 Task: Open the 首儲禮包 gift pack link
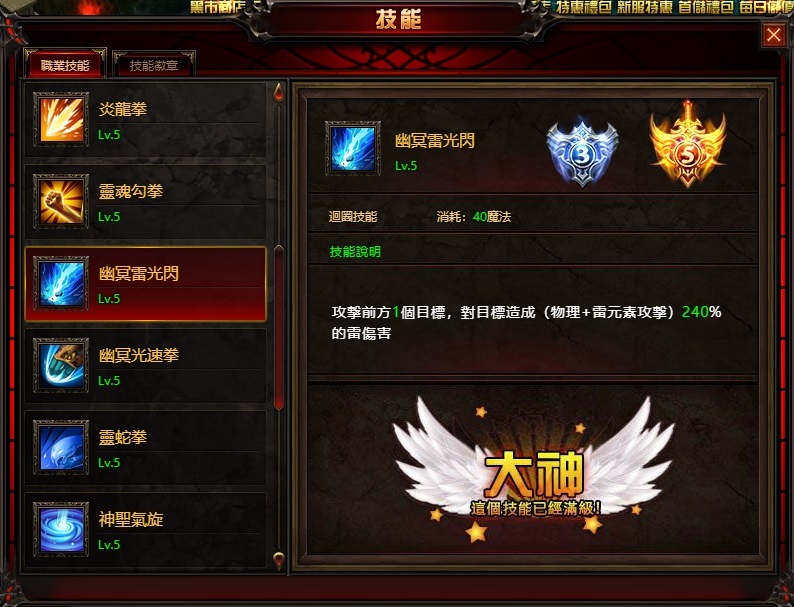click(x=705, y=7)
